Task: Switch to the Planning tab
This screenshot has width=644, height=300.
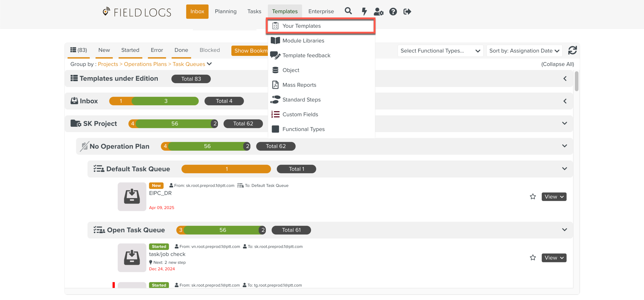Action: point(225,11)
